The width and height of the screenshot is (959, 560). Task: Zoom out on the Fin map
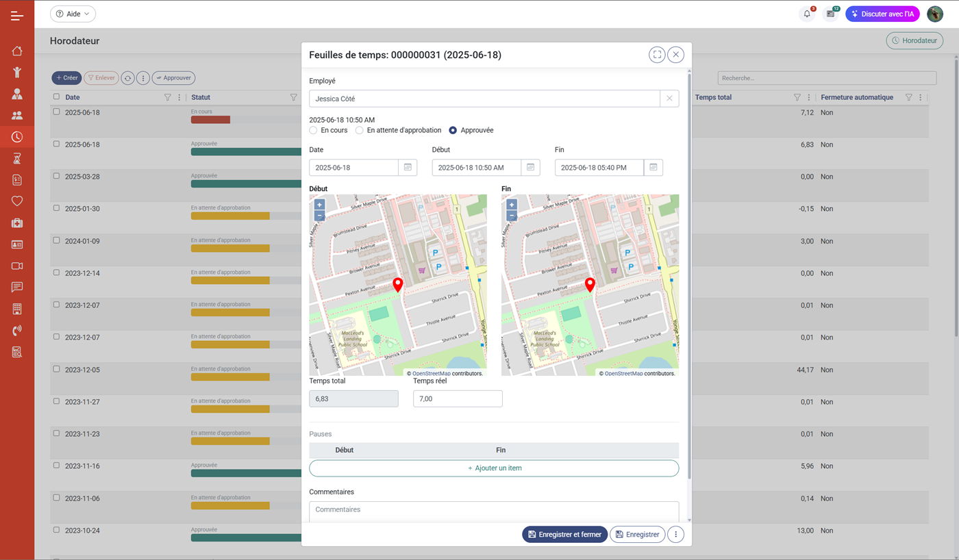pos(512,216)
